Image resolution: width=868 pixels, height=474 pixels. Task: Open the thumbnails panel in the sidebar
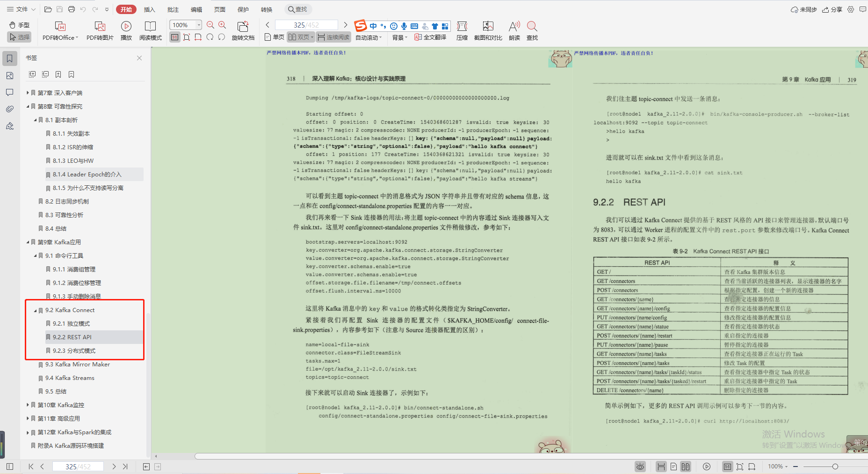click(10, 75)
